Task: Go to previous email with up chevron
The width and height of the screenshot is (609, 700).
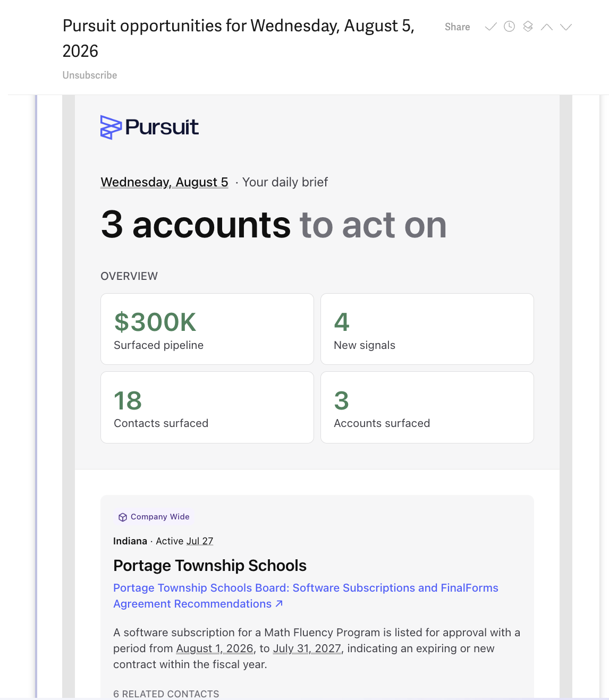Action: [x=546, y=27]
